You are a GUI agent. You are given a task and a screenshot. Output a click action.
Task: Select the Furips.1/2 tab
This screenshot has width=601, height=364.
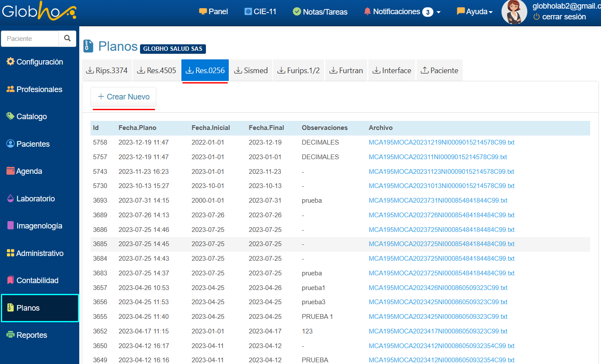point(298,71)
